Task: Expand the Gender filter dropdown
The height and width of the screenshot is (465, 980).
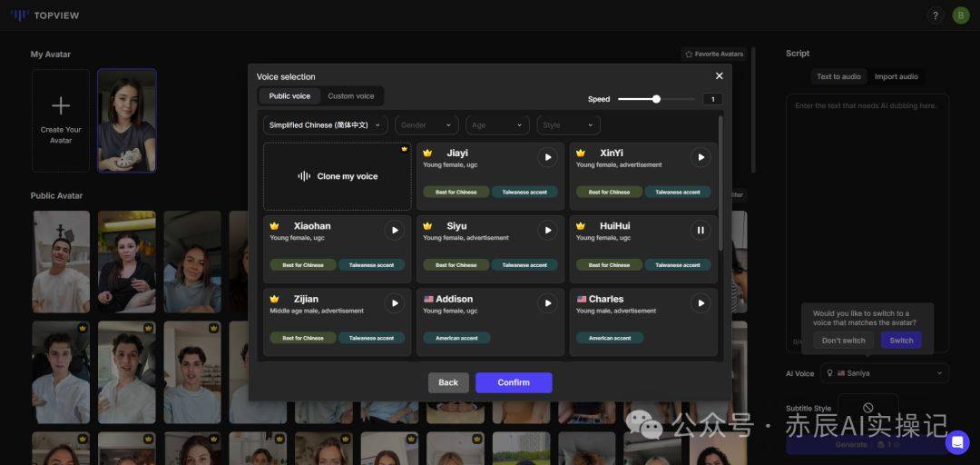Action: (x=426, y=125)
